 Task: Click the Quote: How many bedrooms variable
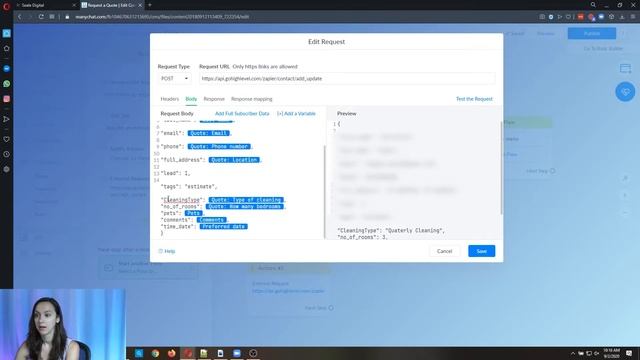pyautogui.click(x=244, y=207)
